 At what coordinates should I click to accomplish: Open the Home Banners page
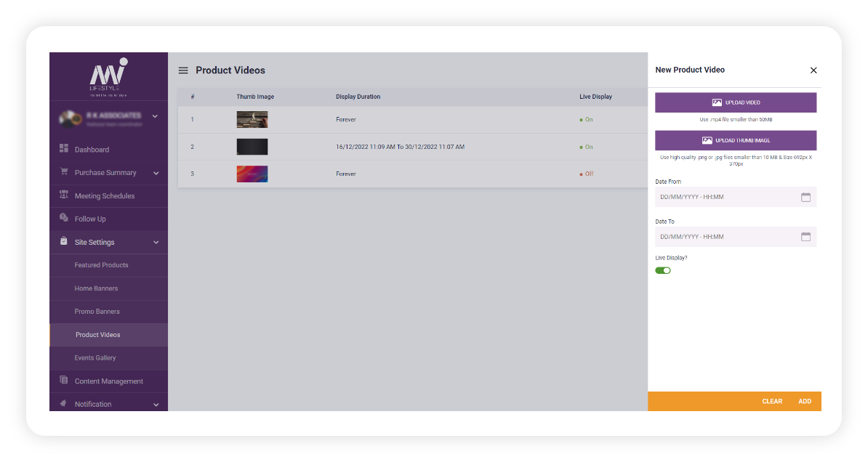tap(98, 288)
